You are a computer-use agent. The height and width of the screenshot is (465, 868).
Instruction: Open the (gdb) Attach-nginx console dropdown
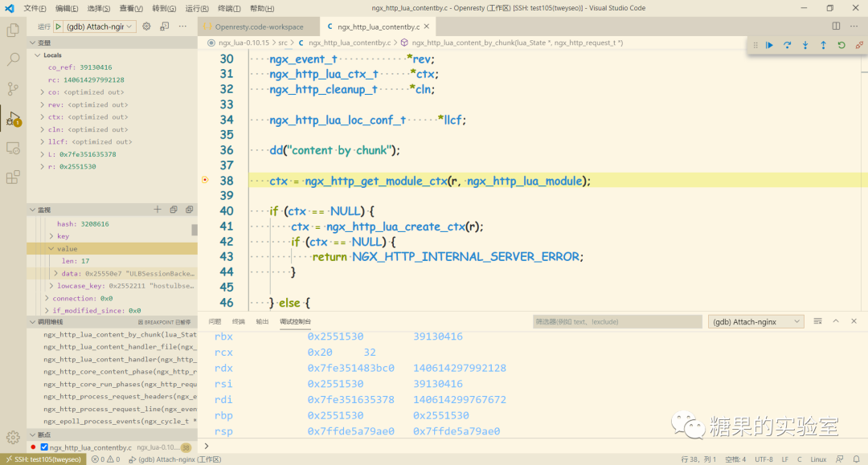(x=755, y=320)
